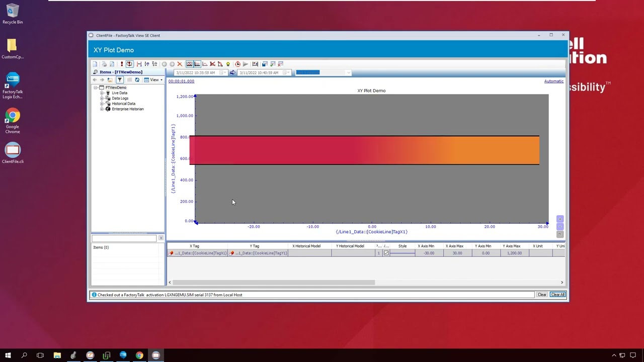
Task: Click the 00:00:01.000 time link
Action: pos(181,81)
